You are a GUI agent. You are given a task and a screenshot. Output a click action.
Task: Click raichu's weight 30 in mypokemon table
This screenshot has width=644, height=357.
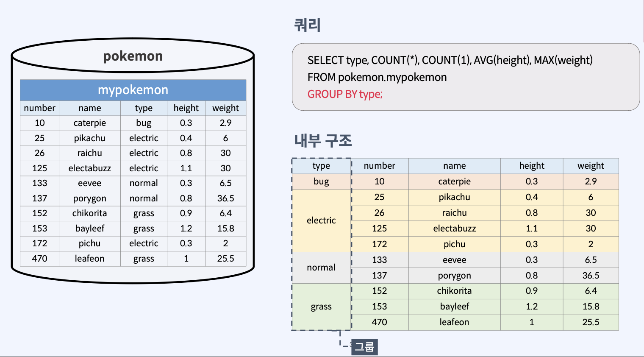click(225, 153)
